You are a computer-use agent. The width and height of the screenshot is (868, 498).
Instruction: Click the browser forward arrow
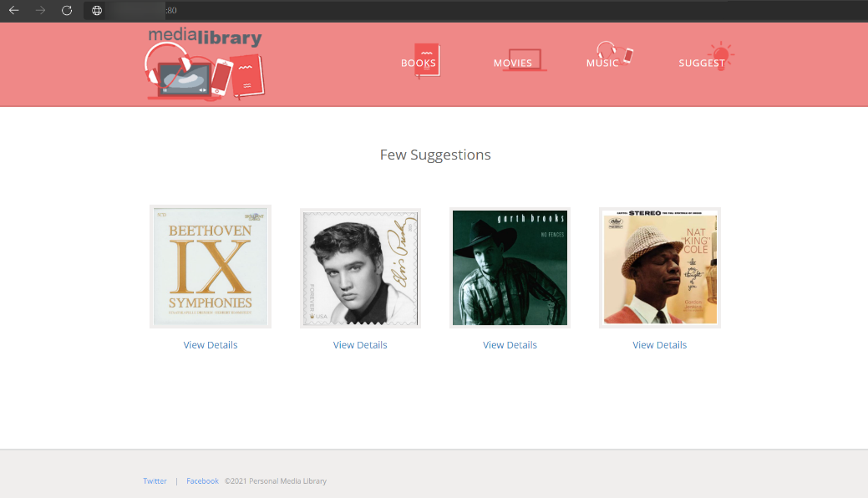pos(40,11)
